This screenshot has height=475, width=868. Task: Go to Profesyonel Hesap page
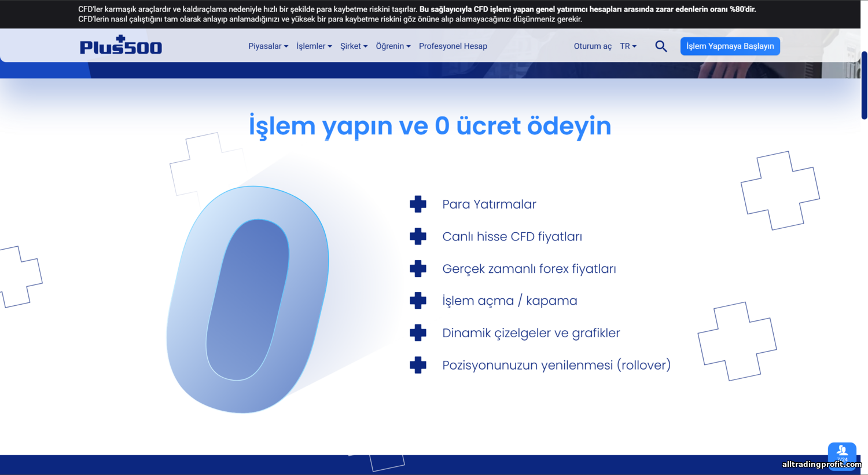pyautogui.click(x=453, y=46)
